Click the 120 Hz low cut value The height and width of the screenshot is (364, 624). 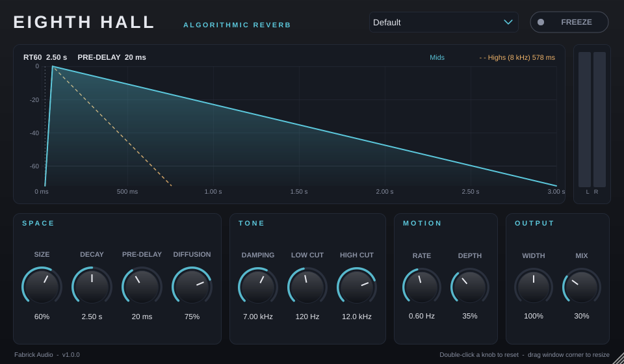[307, 317]
